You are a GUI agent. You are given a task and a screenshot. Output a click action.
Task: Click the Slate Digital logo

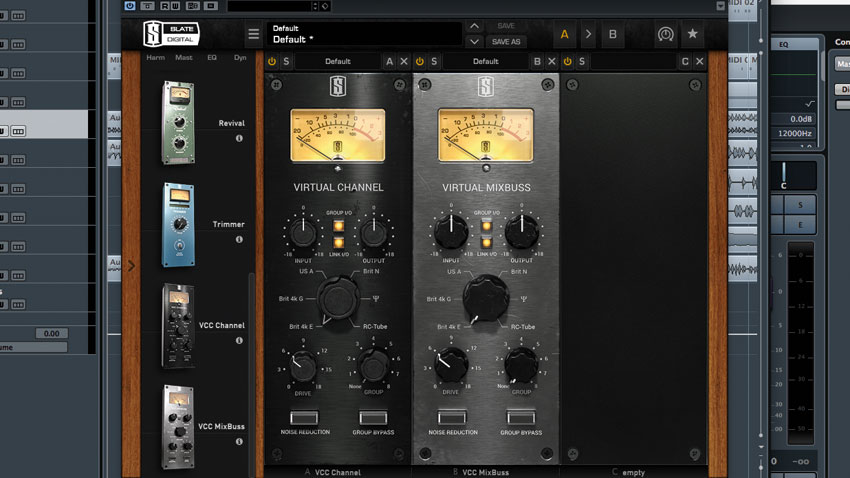click(171, 34)
